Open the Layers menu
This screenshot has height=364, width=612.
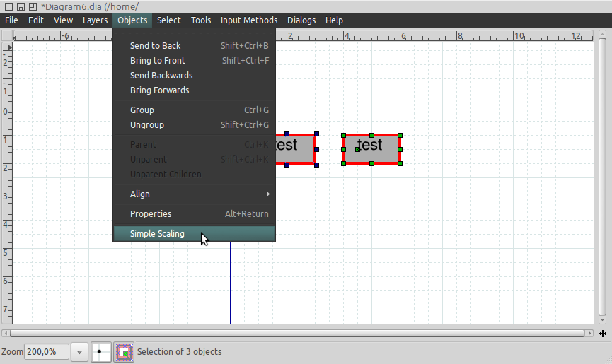[95, 20]
